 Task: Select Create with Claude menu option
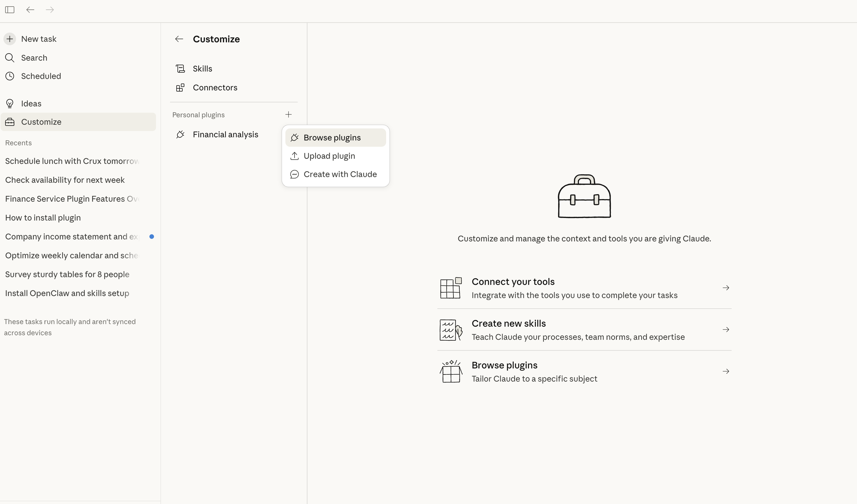(x=340, y=174)
